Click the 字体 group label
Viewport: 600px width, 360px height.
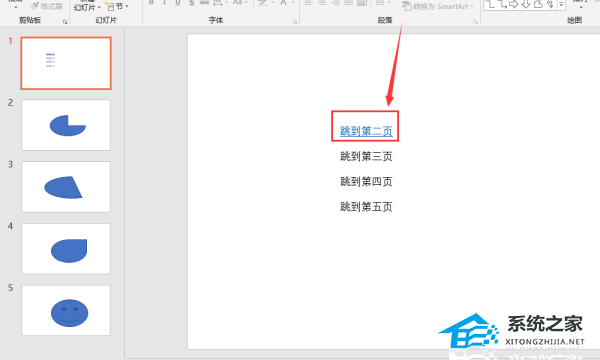point(216,20)
